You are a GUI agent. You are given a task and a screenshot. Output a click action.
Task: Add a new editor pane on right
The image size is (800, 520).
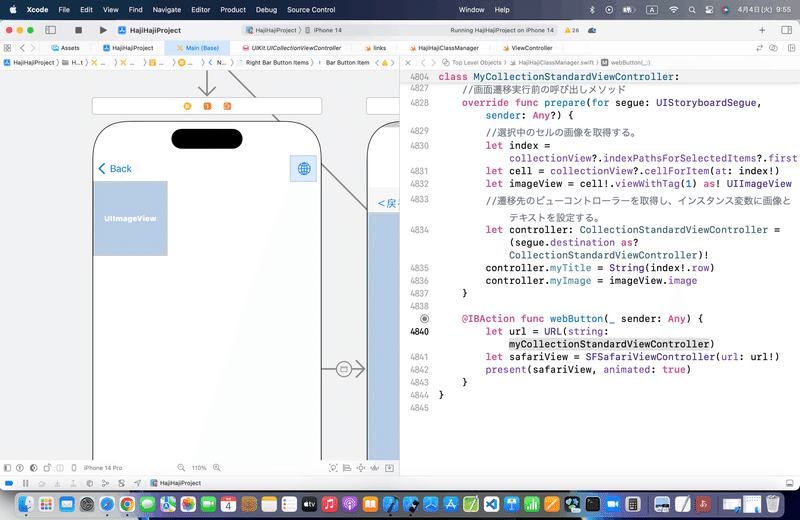[791, 48]
